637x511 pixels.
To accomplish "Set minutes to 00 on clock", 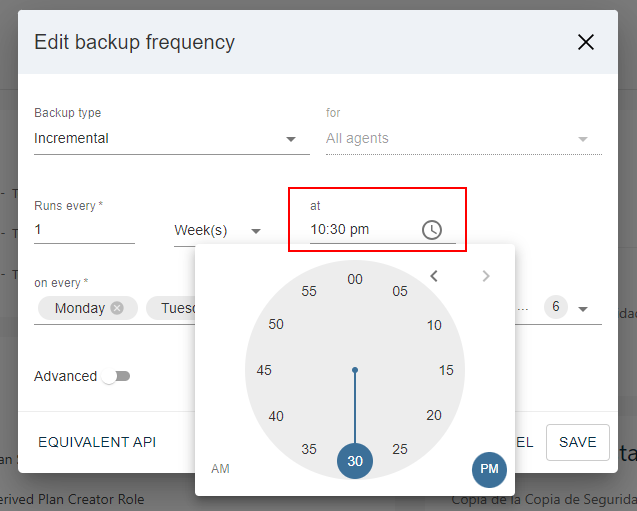I will (x=355, y=279).
